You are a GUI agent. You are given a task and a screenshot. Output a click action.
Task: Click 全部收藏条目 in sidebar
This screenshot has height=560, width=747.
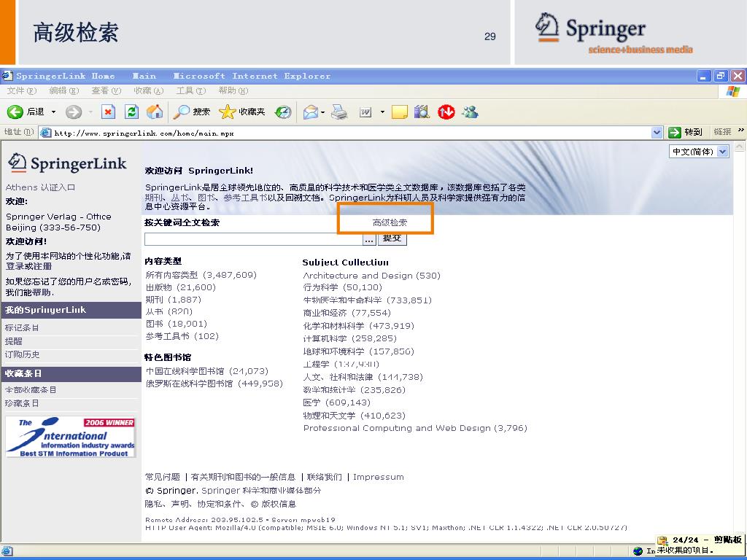click(31, 389)
